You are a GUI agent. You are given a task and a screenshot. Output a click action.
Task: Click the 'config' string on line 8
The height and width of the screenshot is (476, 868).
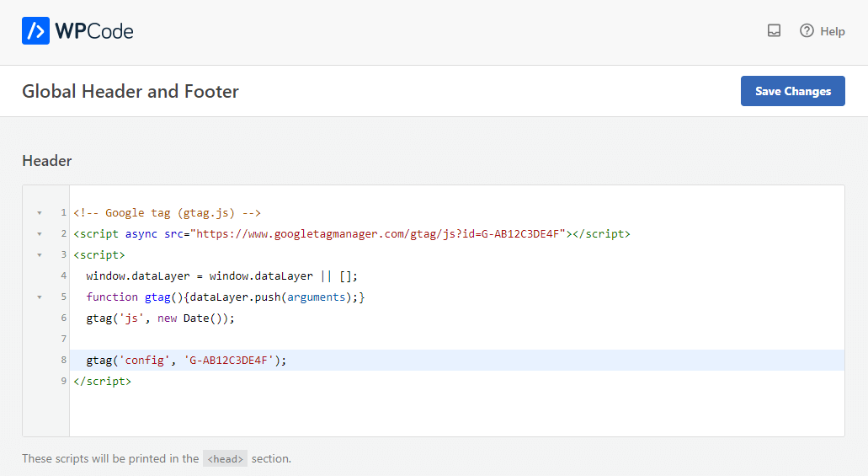coord(145,361)
